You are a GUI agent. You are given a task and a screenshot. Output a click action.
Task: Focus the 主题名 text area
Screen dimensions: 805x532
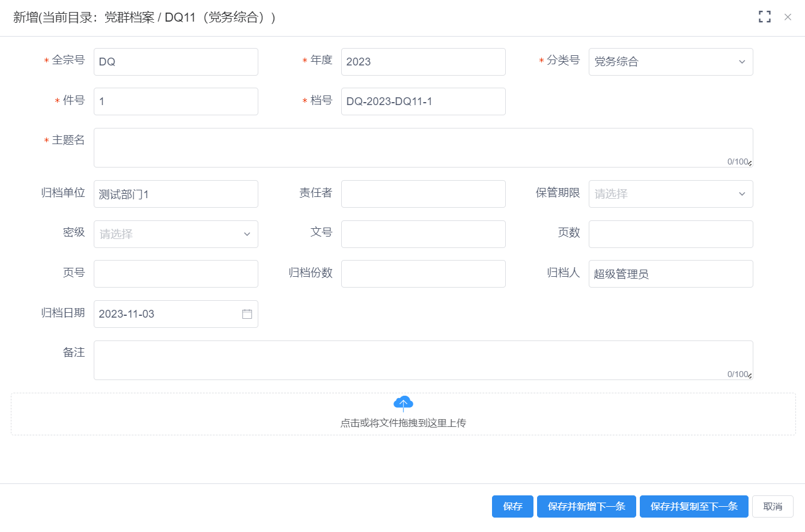(423, 148)
